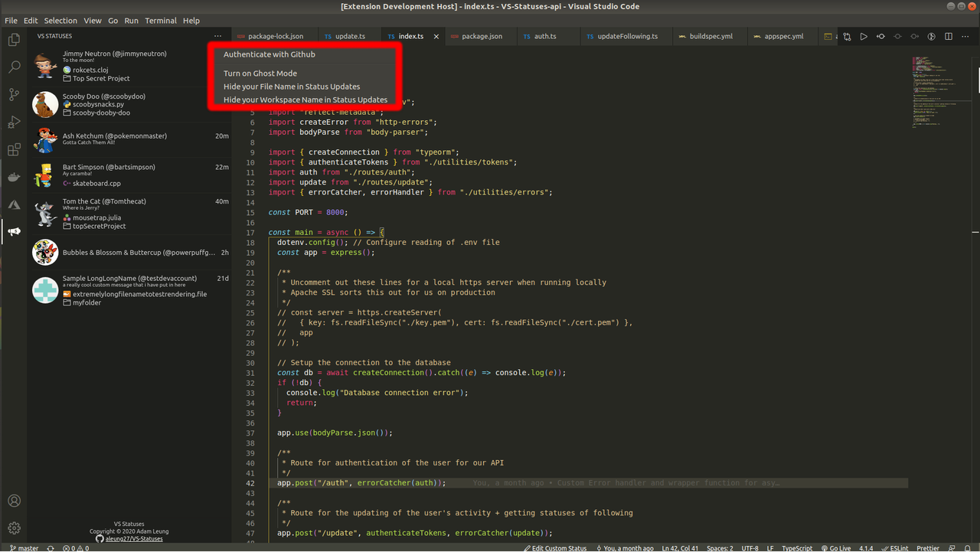The image size is (980, 552).
Task: Click Jimmy Neutron's avatar
Action: 45,66
